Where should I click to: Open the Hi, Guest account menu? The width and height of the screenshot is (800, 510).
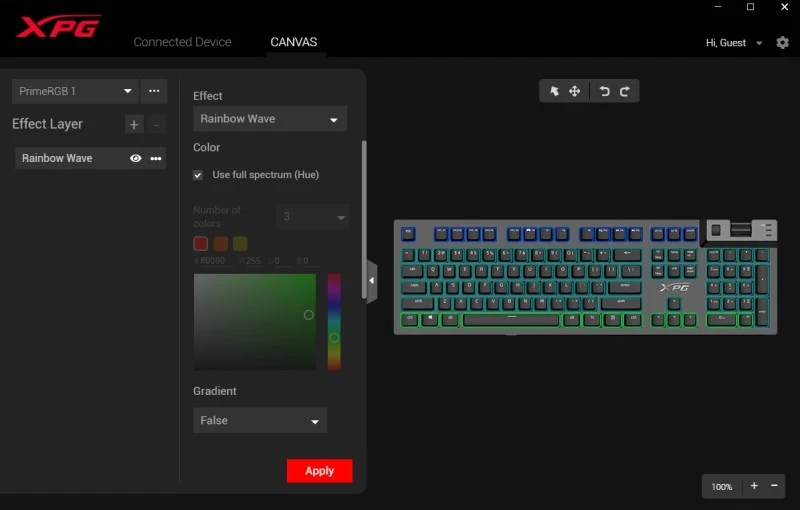click(x=734, y=43)
